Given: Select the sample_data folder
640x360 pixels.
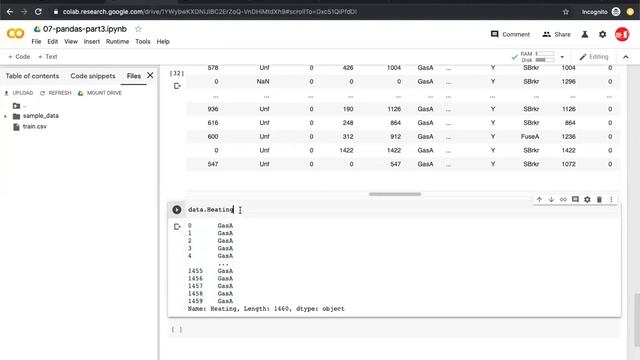Looking at the screenshot, I should coord(40,116).
